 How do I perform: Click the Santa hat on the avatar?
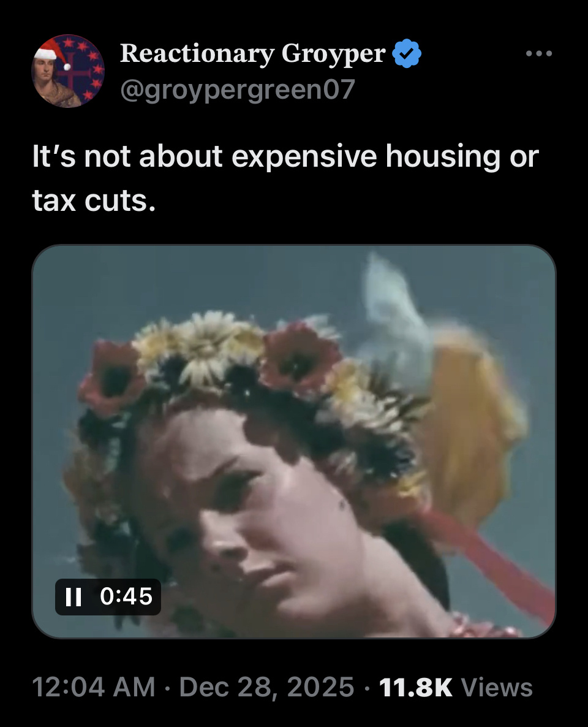52,52
